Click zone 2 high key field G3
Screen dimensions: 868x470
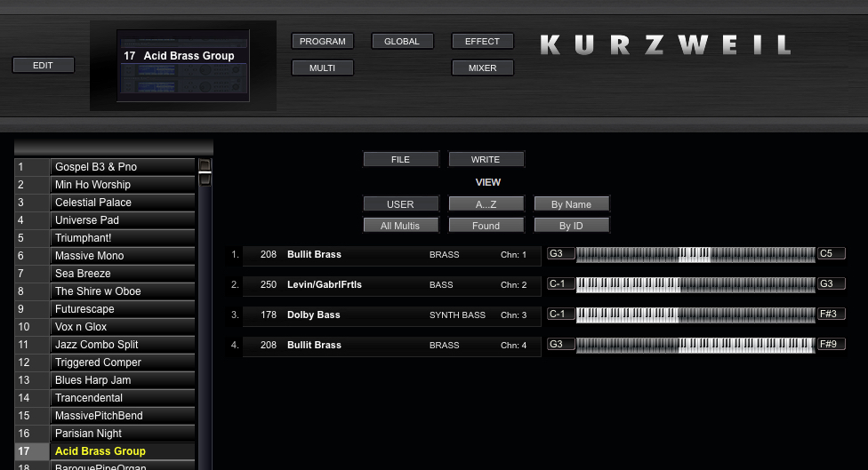point(832,283)
